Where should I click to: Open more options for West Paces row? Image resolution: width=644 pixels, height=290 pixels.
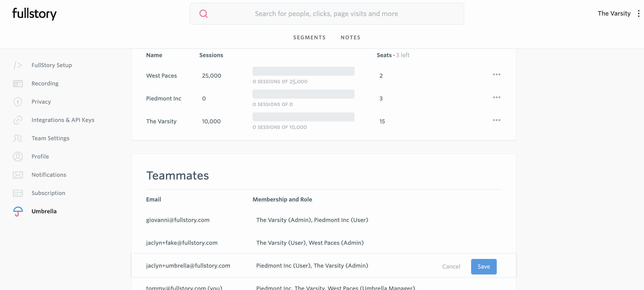496,74
